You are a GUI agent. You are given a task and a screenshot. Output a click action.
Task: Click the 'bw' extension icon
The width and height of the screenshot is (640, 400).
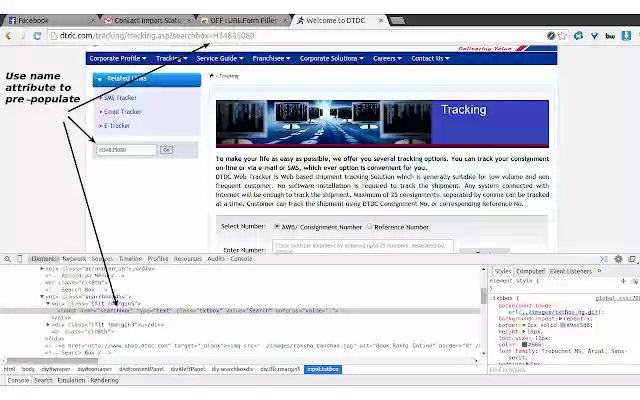click(x=610, y=36)
